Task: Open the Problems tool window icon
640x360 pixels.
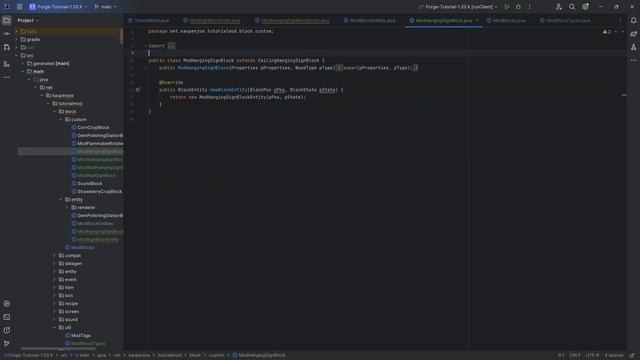Action: click(x=7, y=330)
